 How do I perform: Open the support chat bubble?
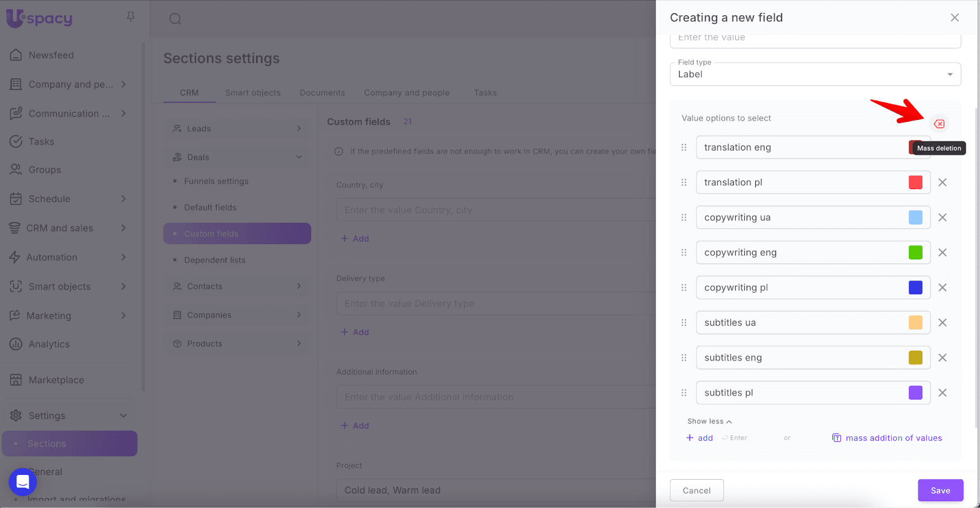pos(23,482)
